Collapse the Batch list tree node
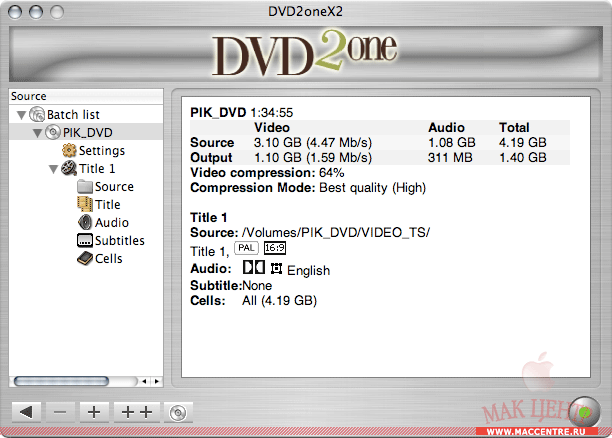The width and height of the screenshot is (612, 438). point(21,115)
